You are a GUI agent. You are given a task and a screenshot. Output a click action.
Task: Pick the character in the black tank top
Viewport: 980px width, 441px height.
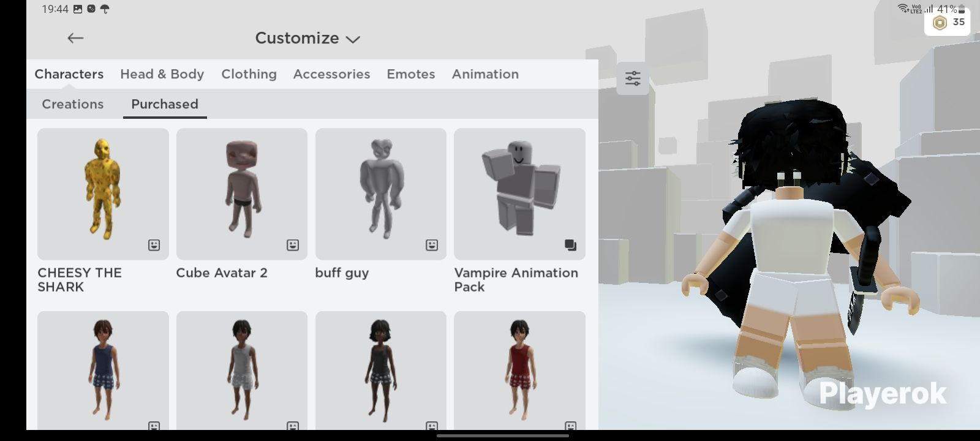point(381,371)
